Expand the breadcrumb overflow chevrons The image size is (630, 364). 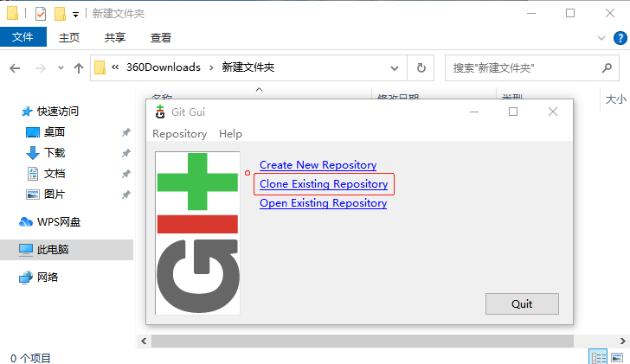tap(115, 67)
